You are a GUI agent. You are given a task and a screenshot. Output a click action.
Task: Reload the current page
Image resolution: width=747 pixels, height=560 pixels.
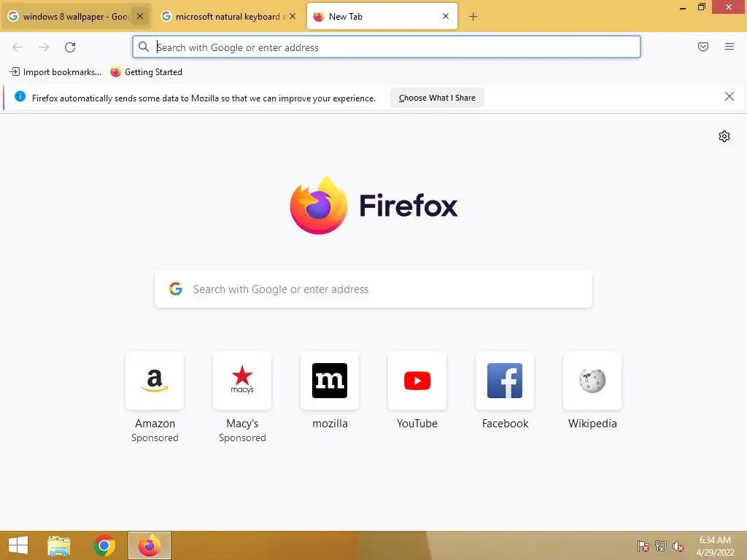70,47
